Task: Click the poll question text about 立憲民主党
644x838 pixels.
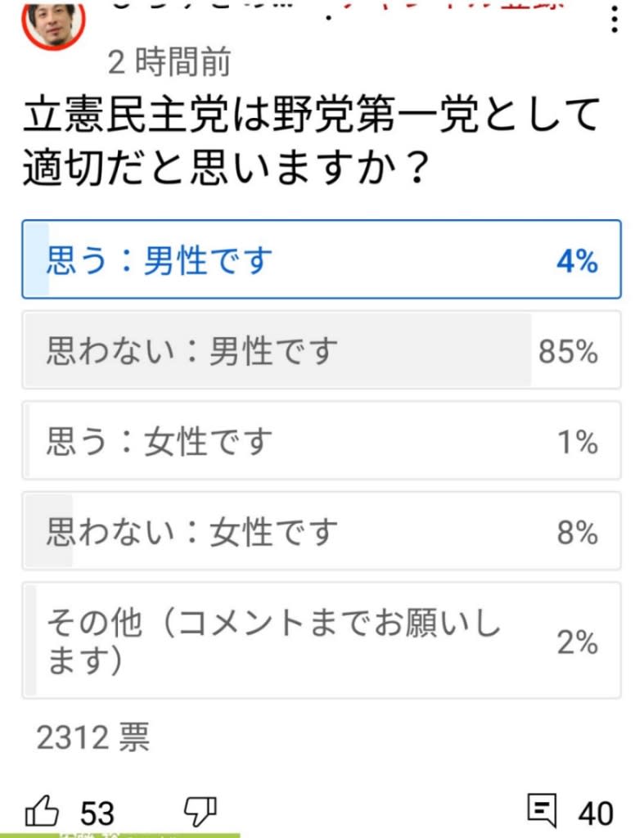Action: (312, 141)
